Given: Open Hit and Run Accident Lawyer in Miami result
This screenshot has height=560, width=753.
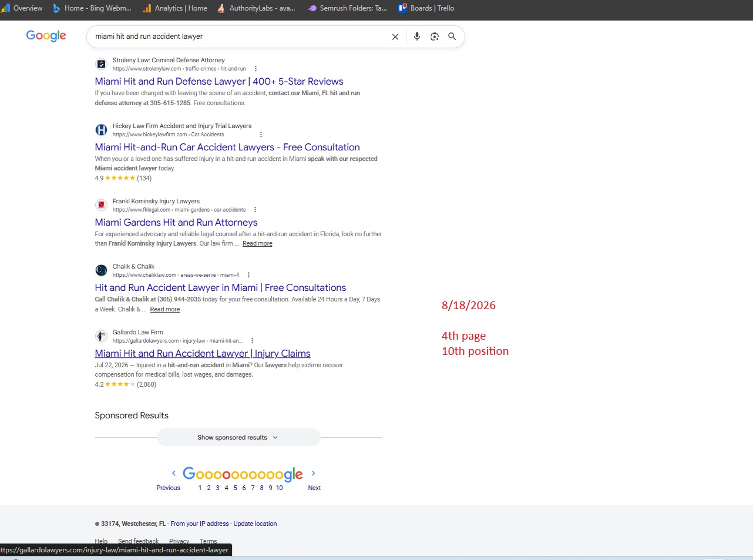Looking at the screenshot, I should point(220,288).
